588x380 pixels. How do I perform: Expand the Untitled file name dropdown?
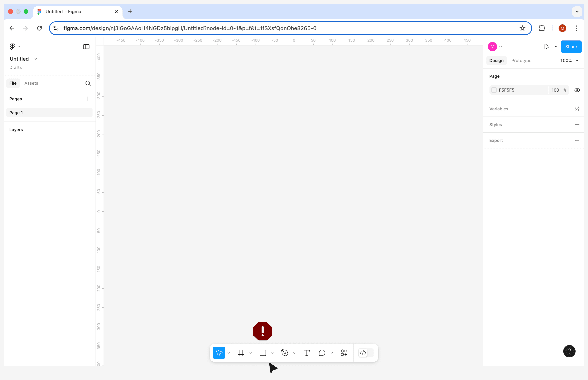(36, 59)
